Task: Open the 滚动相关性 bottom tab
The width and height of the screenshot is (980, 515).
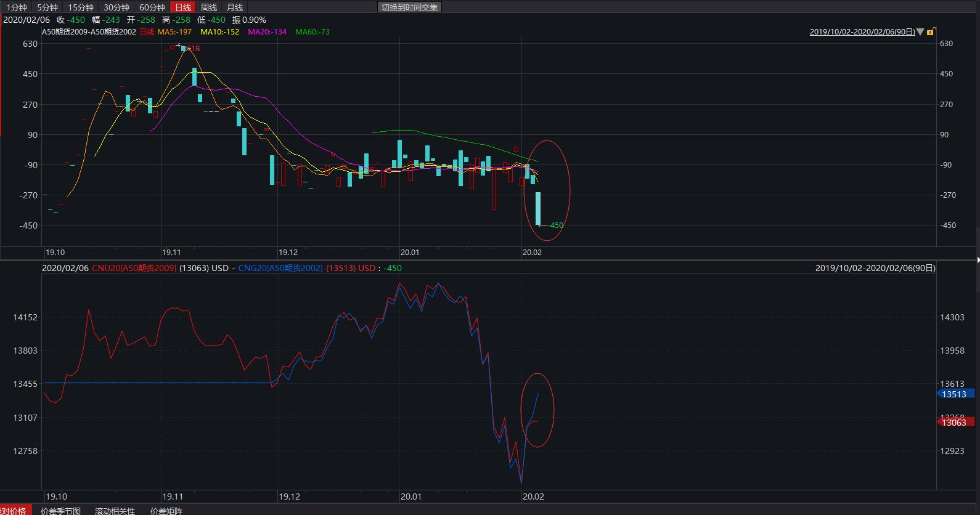Action: [115, 511]
